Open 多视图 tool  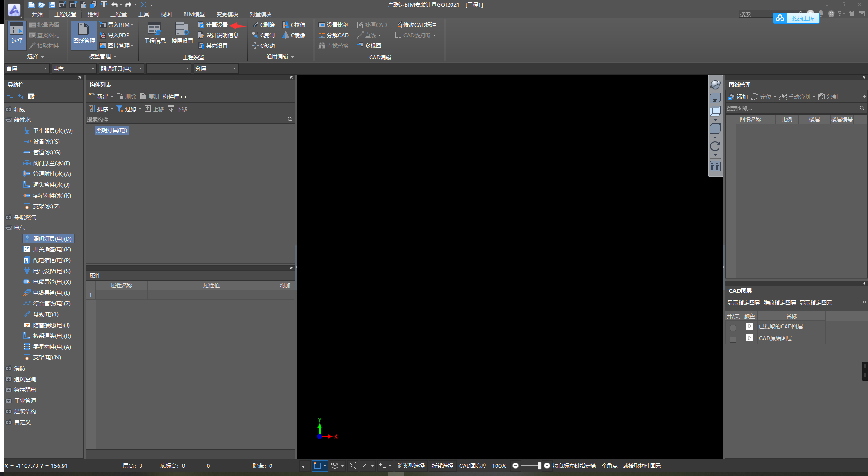pos(369,46)
